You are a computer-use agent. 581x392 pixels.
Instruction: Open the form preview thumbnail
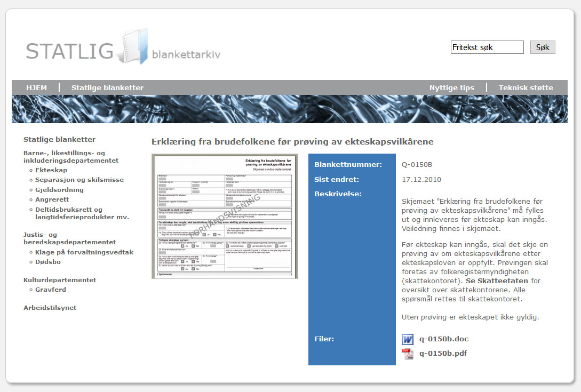pos(225,217)
